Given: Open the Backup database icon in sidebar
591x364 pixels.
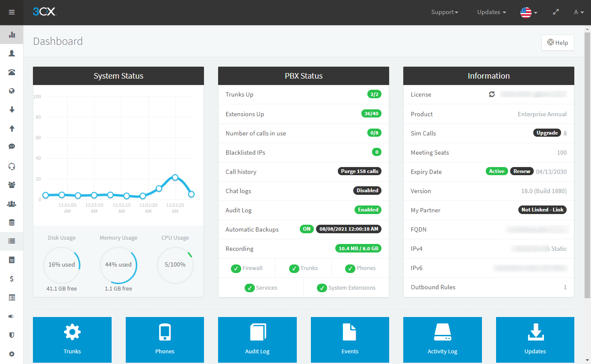Looking at the screenshot, I should coord(12,222).
